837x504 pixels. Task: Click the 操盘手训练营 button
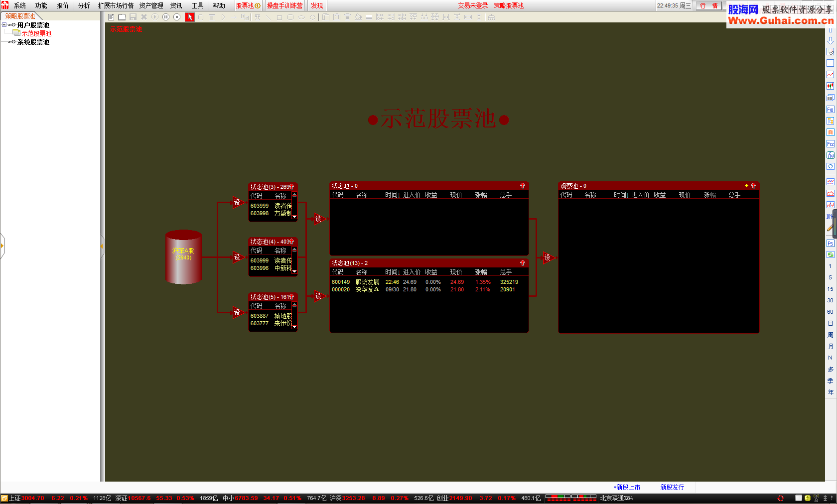click(x=284, y=5)
